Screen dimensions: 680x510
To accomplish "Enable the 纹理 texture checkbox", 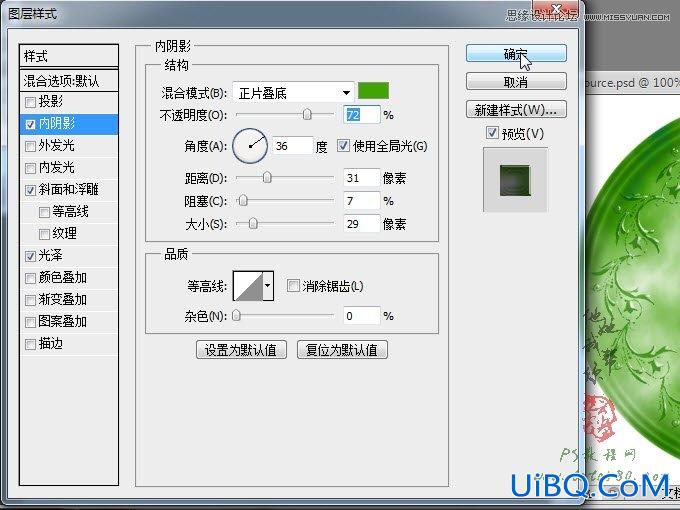I will point(44,234).
